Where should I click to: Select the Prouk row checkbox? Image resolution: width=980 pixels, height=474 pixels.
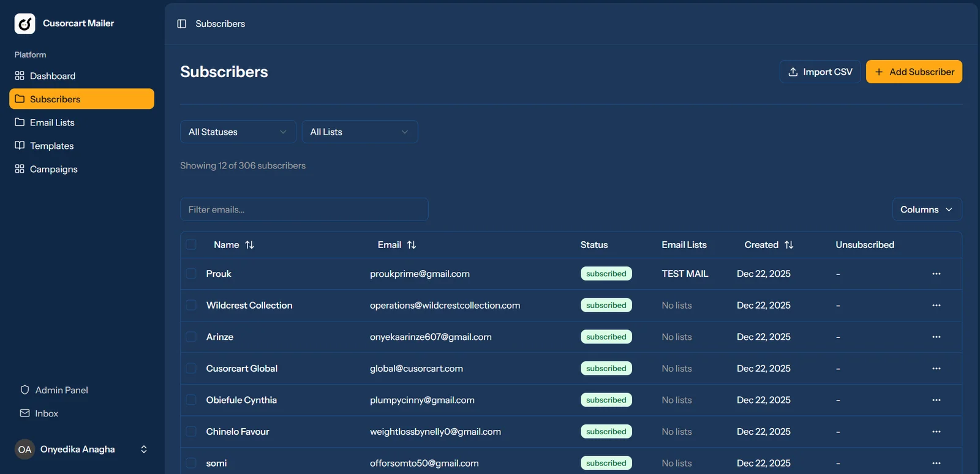(191, 274)
